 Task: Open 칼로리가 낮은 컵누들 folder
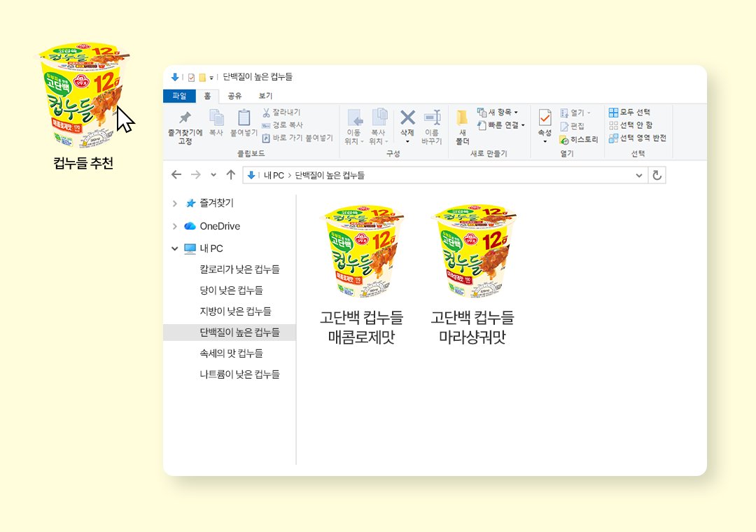239,269
